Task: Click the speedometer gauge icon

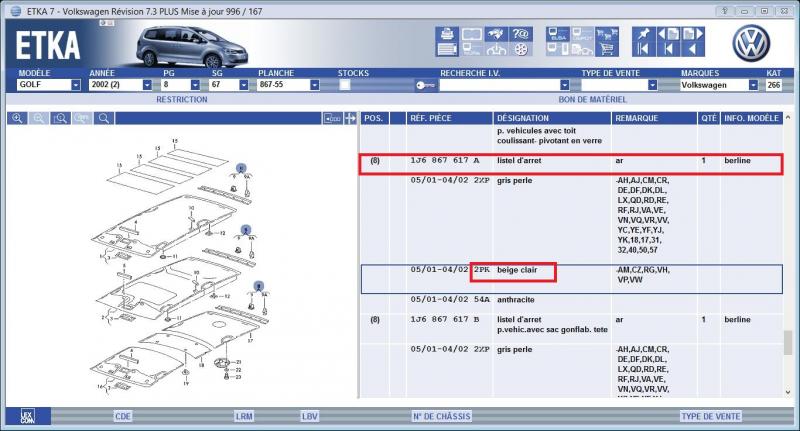Action: (496, 49)
